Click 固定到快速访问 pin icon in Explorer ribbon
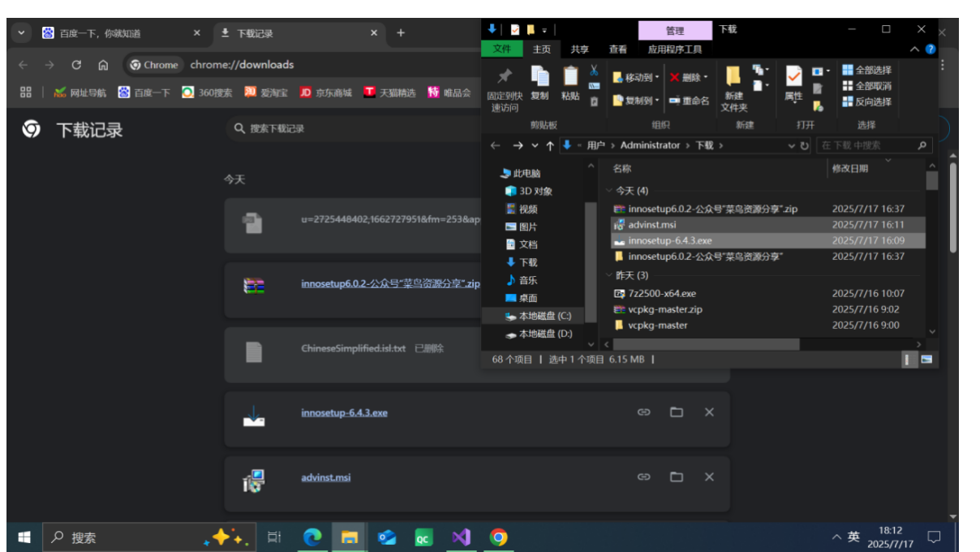The height and width of the screenshot is (552, 980). pos(504,77)
